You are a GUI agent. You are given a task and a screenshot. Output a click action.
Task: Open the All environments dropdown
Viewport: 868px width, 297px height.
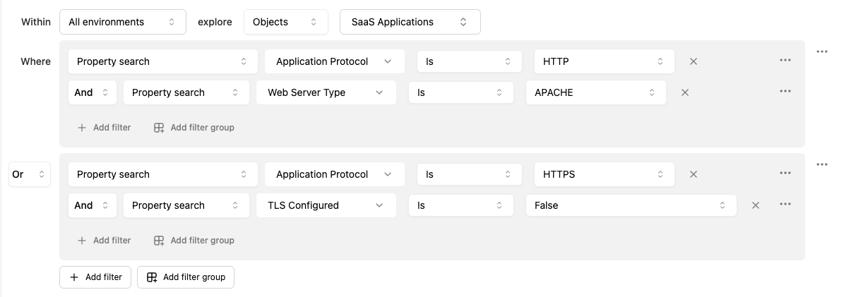[122, 22]
